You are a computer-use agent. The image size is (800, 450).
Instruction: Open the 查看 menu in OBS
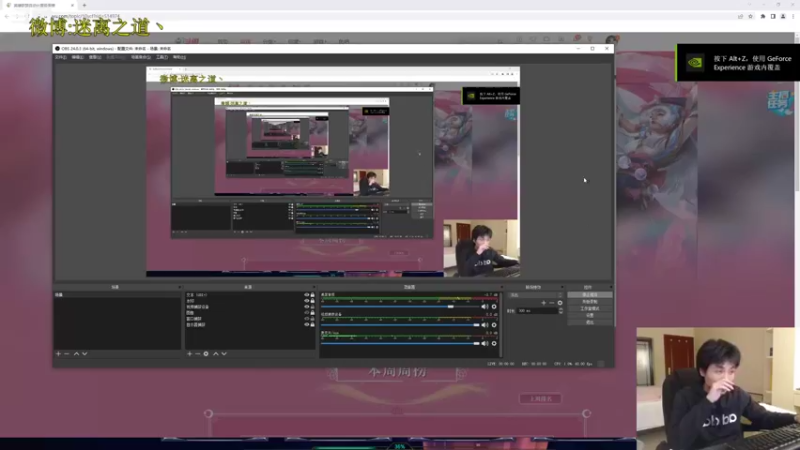coord(95,57)
